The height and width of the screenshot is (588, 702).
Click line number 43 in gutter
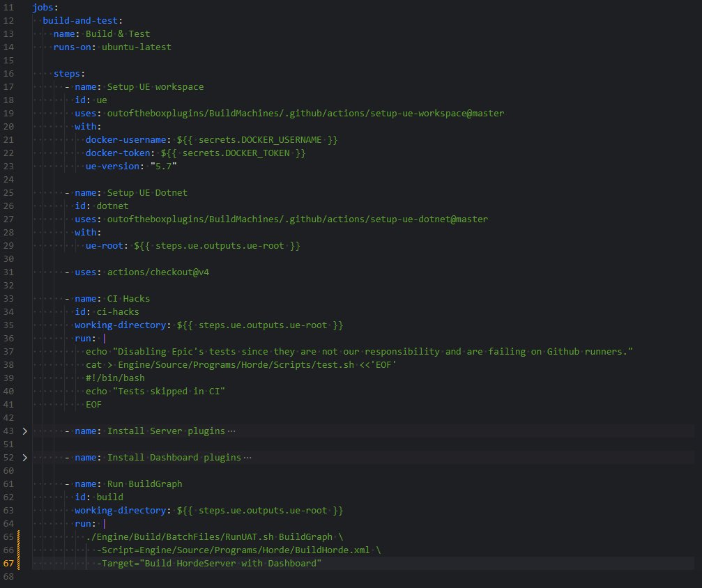pos(8,431)
